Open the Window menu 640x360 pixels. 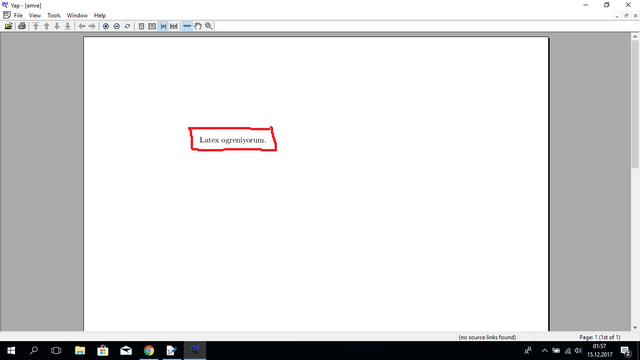[x=77, y=16]
